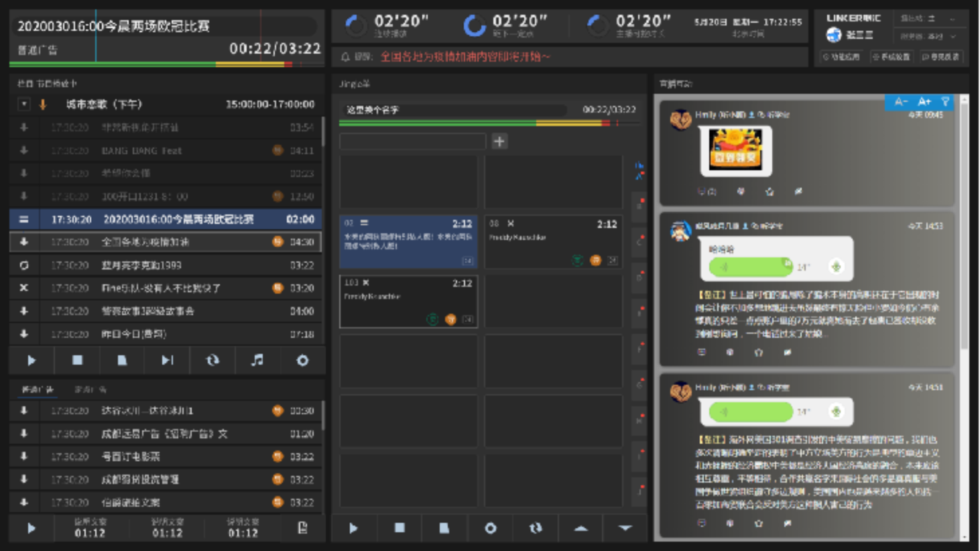Click the A+ increase font size button

click(x=924, y=102)
